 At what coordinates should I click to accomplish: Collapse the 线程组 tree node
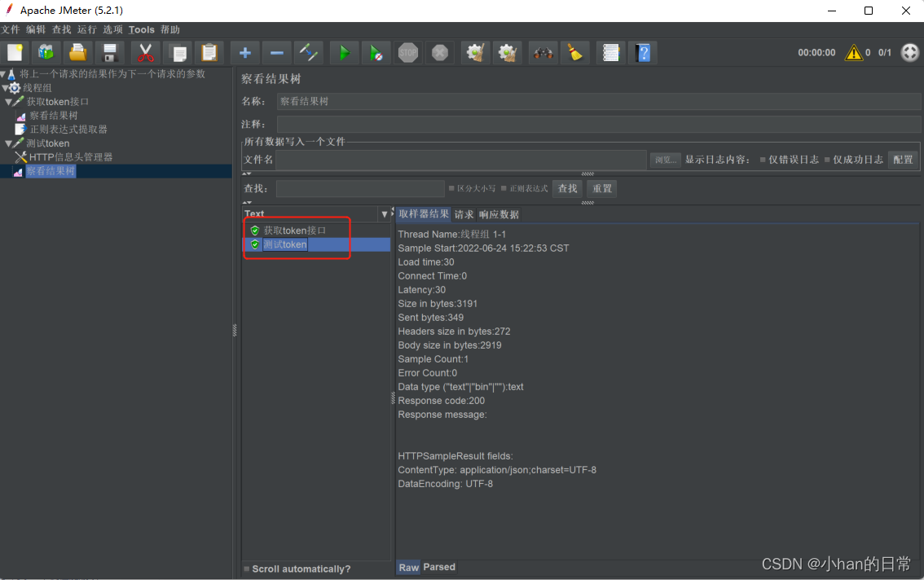pyautogui.click(x=5, y=89)
